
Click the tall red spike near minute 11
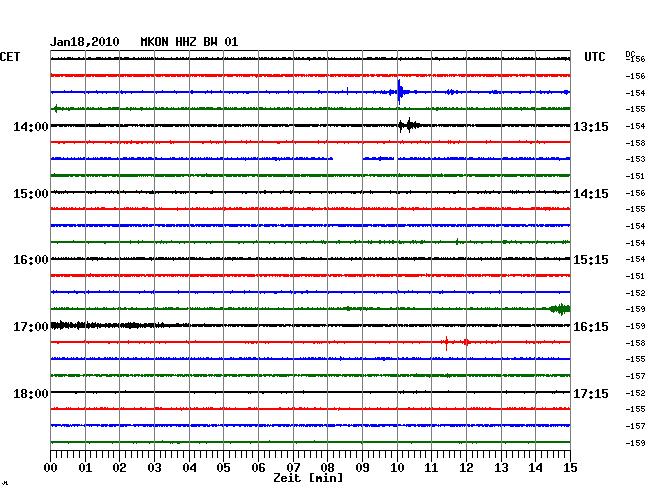coord(446,343)
